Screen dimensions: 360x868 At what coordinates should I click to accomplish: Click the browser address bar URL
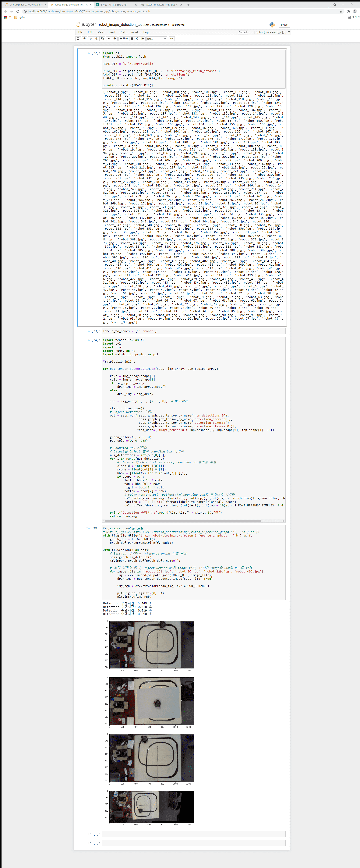(89, 12)
